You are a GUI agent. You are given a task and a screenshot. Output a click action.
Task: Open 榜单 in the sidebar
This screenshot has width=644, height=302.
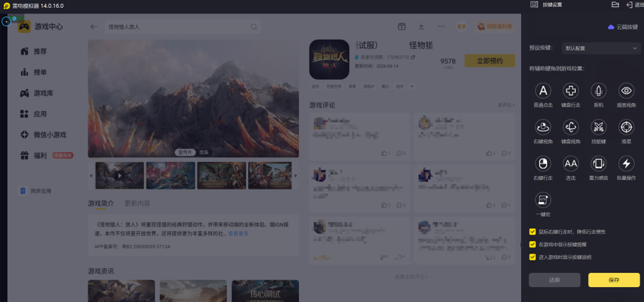pyautogui.click(x=34, y=72)
